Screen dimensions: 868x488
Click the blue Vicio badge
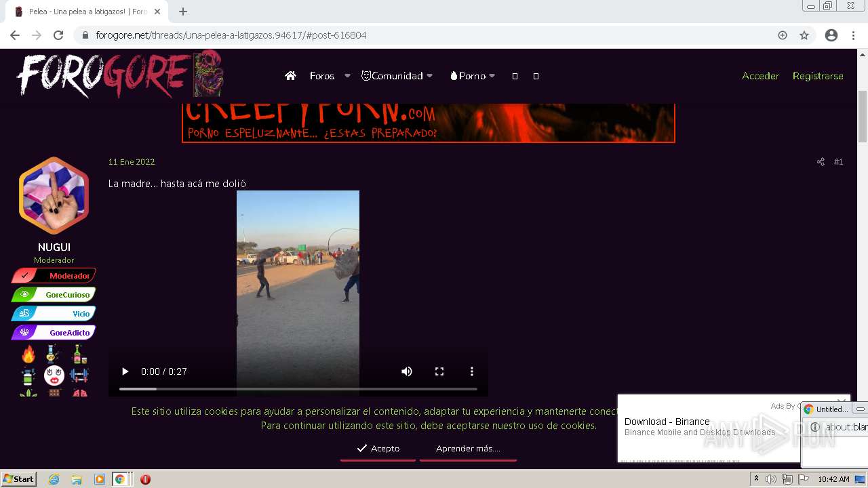(x=54, y=314)
